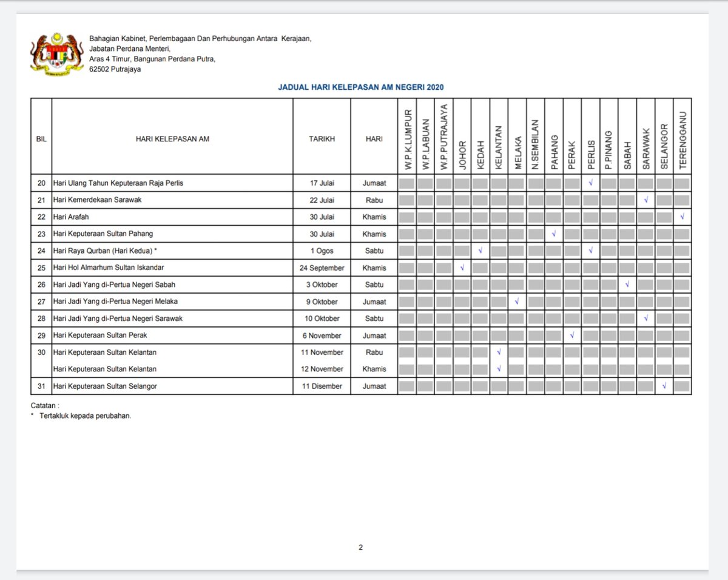Click 'Hari Keputeraan Sultan Selangor' entry
This screenshot has width=728, height=580.
106,386
